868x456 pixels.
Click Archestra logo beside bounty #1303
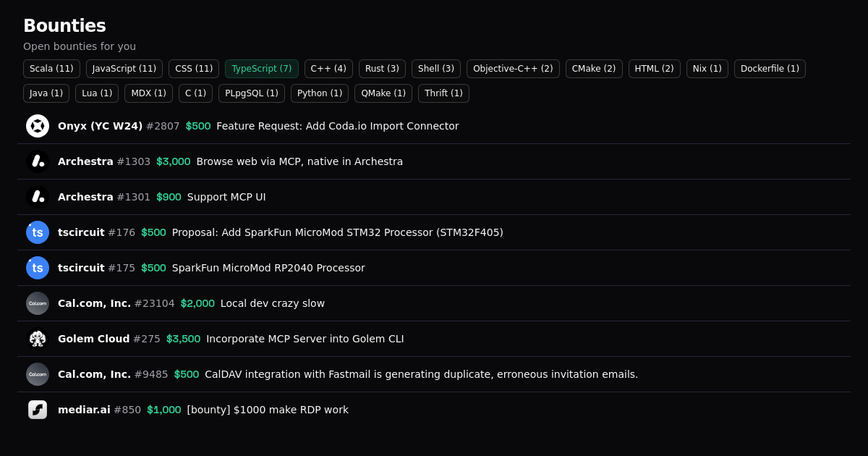(38, 161)
